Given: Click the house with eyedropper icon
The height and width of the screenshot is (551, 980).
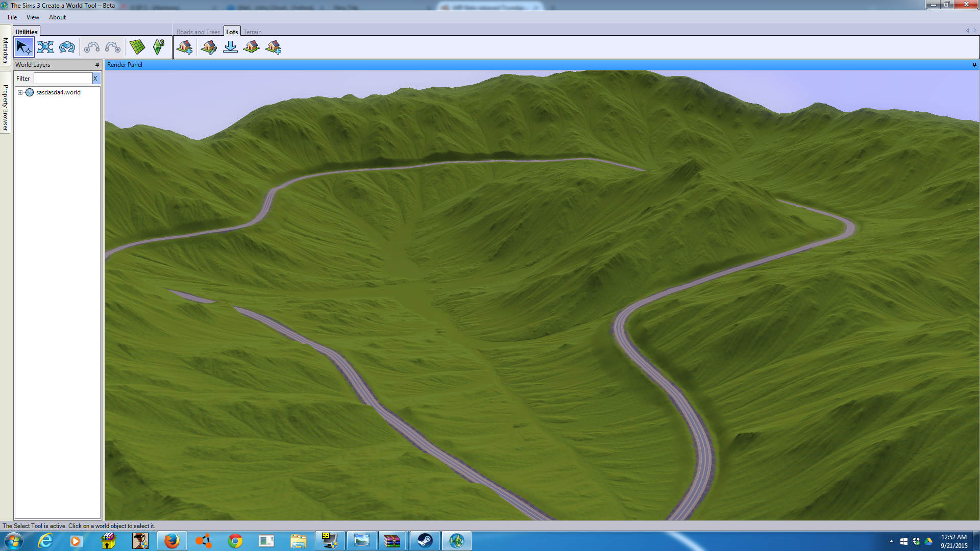Looking at the screenshot, I should click(x=209, y=47).
